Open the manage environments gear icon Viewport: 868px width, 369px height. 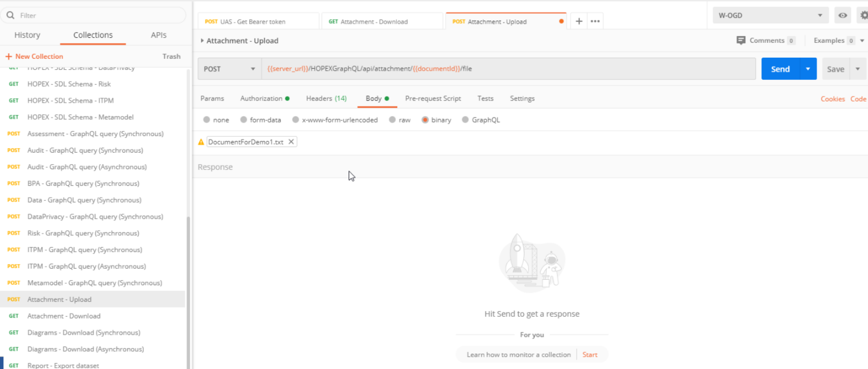pyautogui.click(x=864, y=16)
